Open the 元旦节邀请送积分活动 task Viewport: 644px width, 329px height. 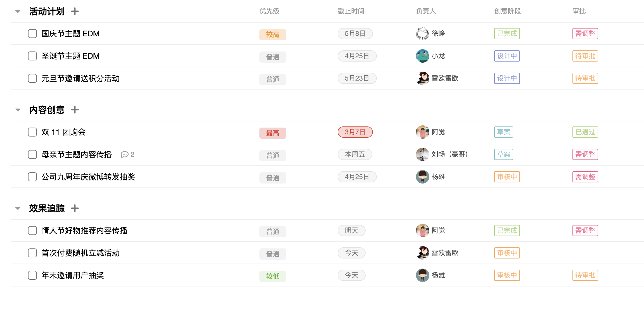[80, 78]
